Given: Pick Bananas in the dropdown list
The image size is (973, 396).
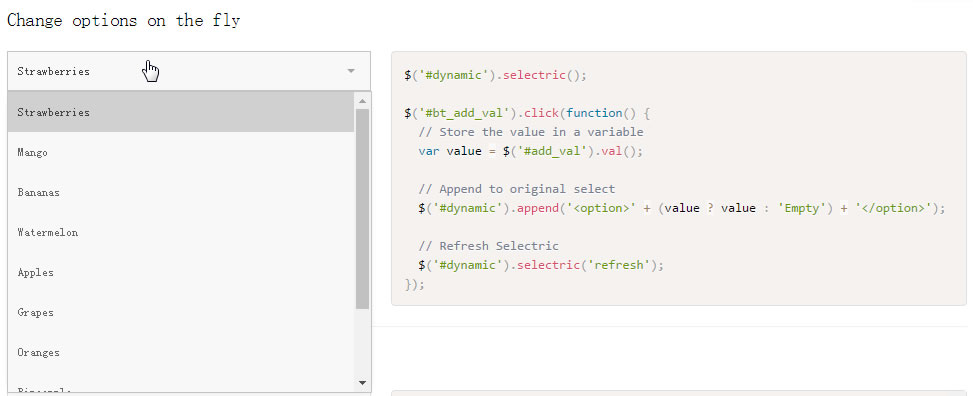Looking at the screenshot, I should [181, 192].
